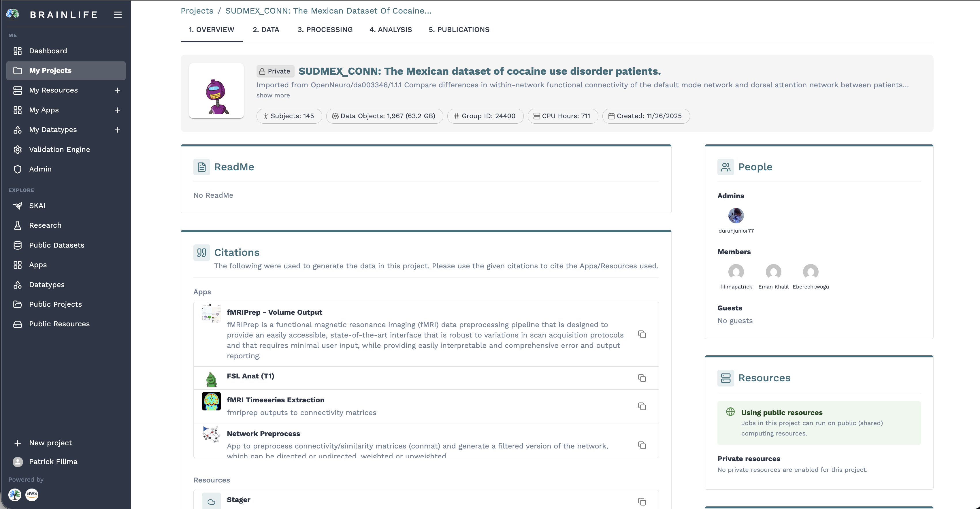This screenshot has width=980, height=509.
Task: Copy the fMRI Timeseries Extraction citation
Action: 642,406
